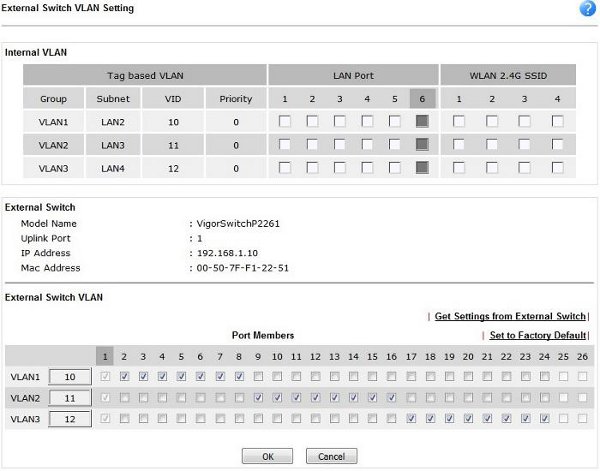Select the model name VigorSwitchP2261
This screenshot has height=471, width=600.
(238, 224)
